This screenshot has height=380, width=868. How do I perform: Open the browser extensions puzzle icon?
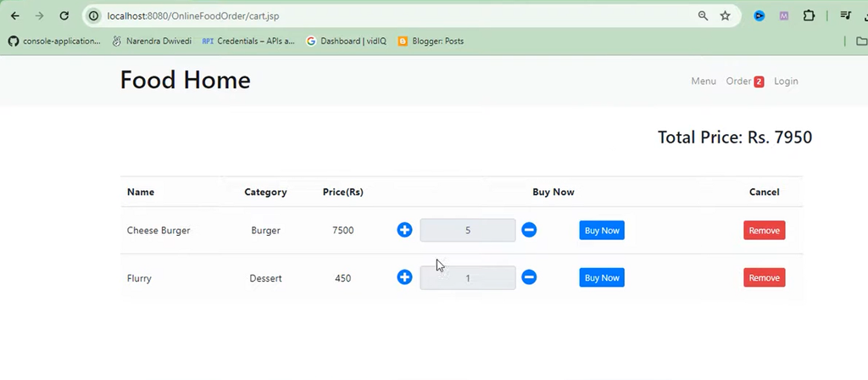[x=809, y=16]
